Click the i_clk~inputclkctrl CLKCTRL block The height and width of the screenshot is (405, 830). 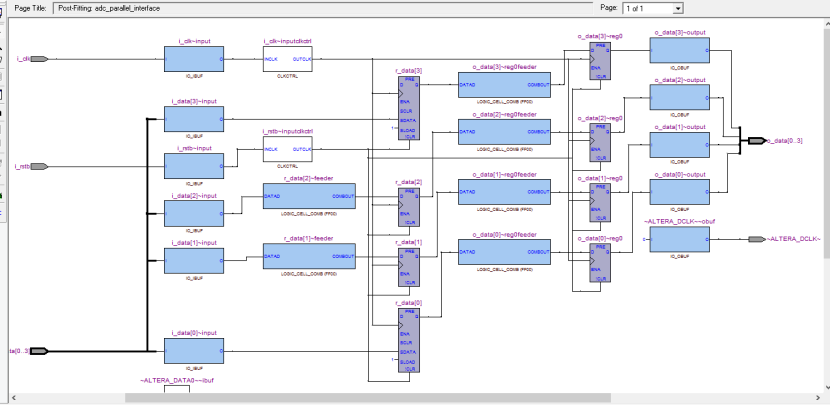click(287, 60)
